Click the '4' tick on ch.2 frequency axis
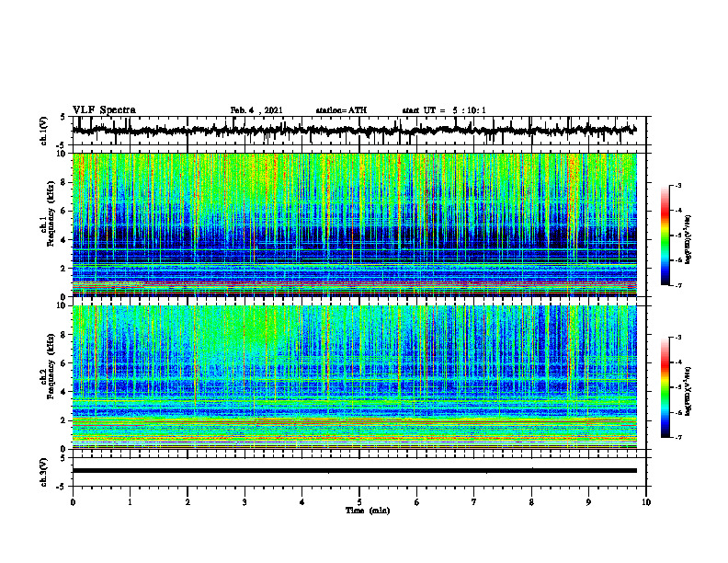 coord(63,392)
